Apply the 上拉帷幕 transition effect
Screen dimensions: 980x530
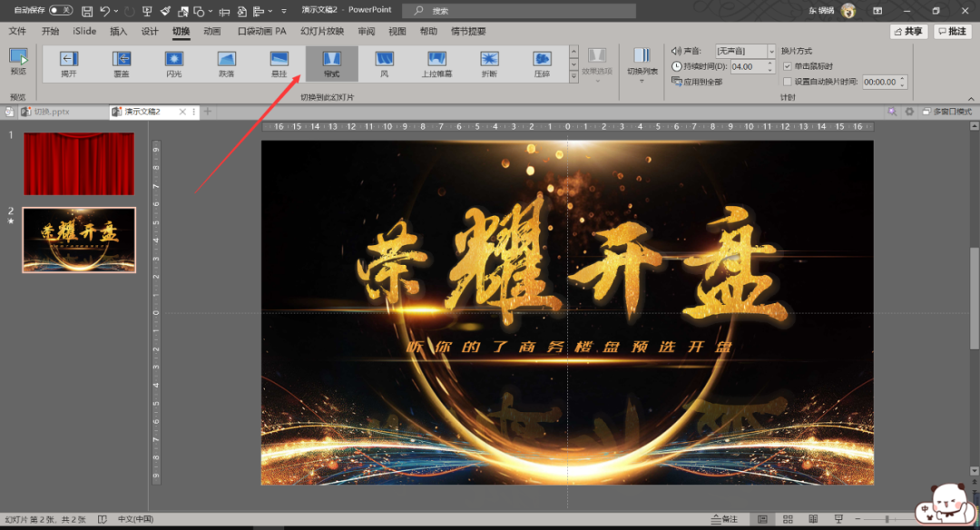point(436,62)
